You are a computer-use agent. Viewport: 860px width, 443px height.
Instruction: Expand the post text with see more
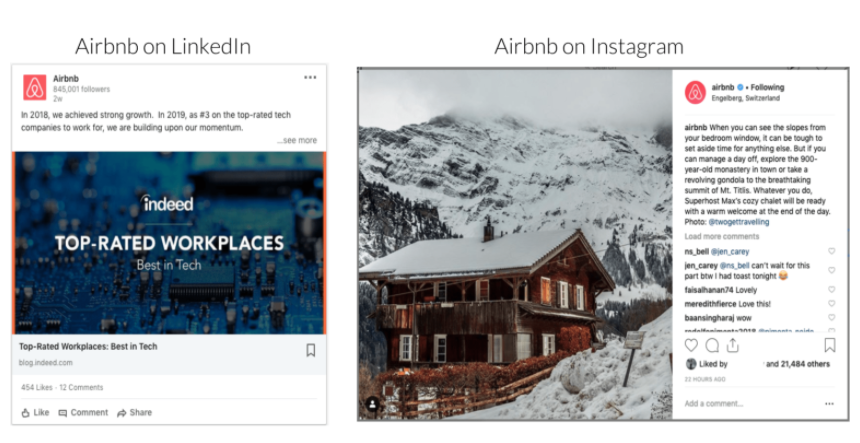pyautogui.click(x=297, y=140)
